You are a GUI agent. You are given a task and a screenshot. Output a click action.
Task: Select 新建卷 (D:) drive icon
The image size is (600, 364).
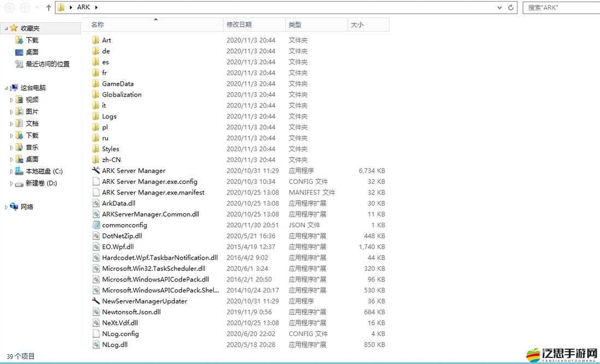click(19, 183)
